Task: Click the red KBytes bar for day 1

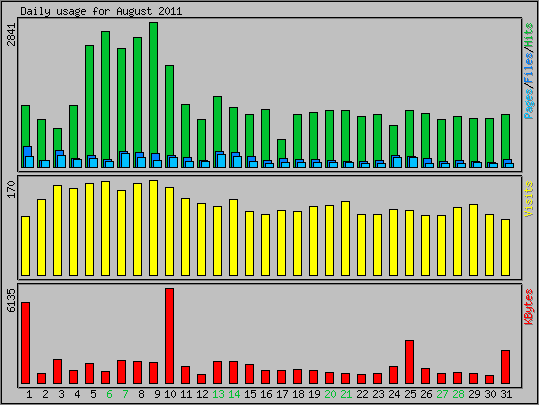Action: coord(25,343)
